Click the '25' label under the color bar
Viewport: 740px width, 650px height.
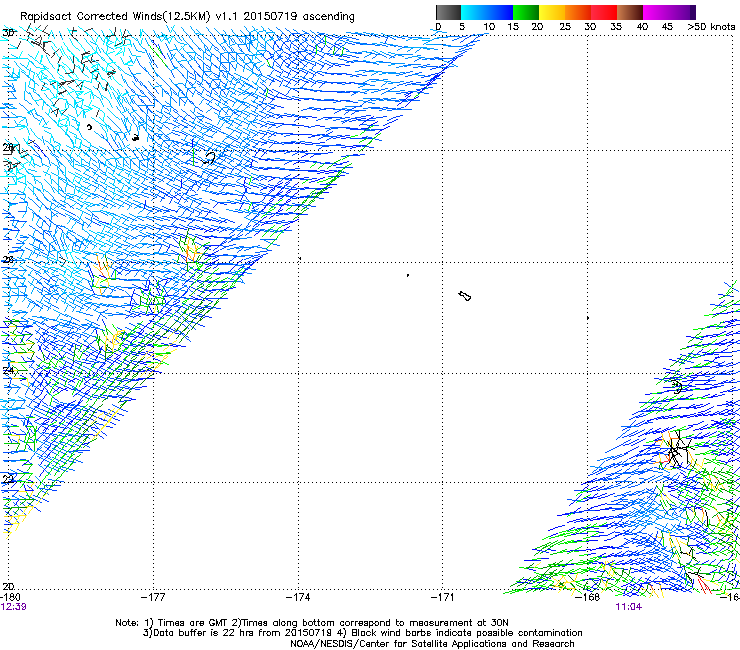565,27
